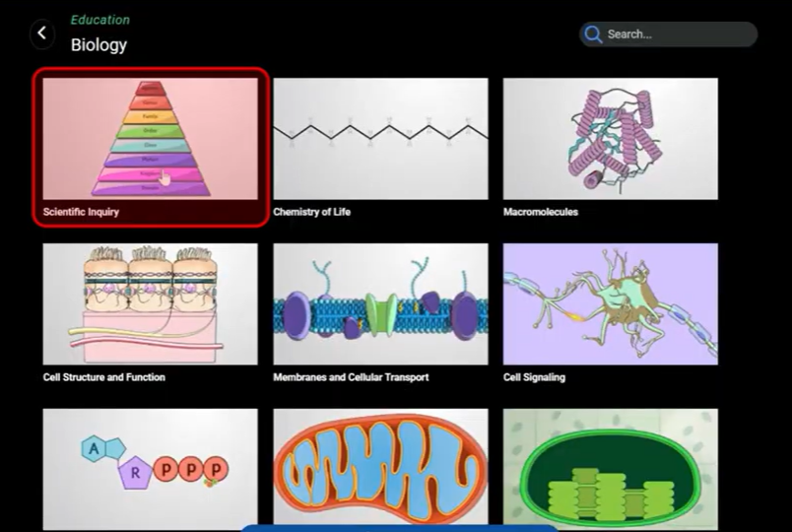Select the Chemistry of Life label
Image resolution: width=792 pixels, height=532 pixels.
(311, 212)
